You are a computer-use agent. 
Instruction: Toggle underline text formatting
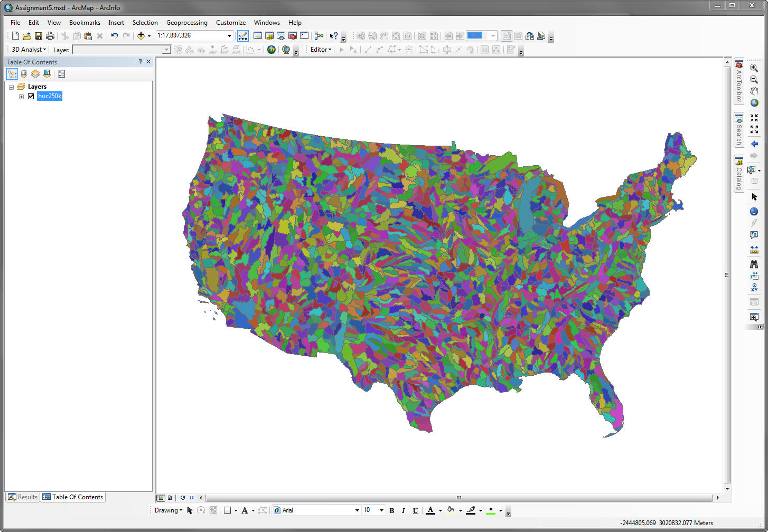point(415,510)
